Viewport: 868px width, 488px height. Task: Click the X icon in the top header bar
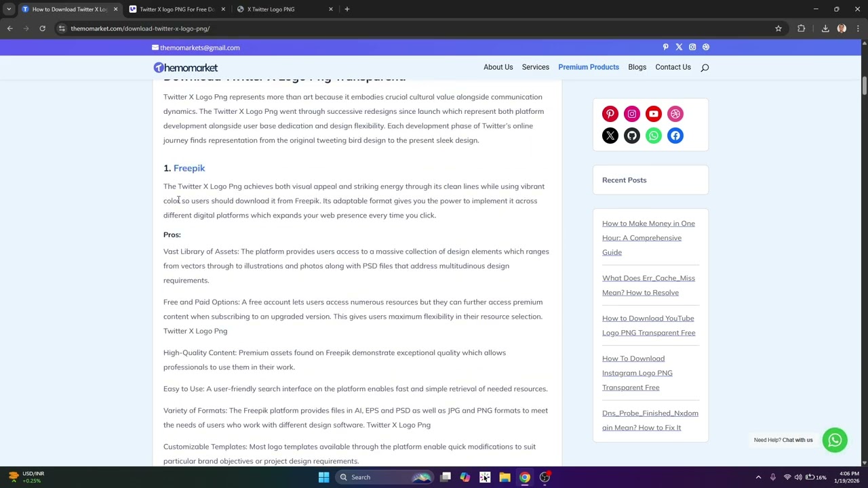pyautogui.click(x=679, y=47)
